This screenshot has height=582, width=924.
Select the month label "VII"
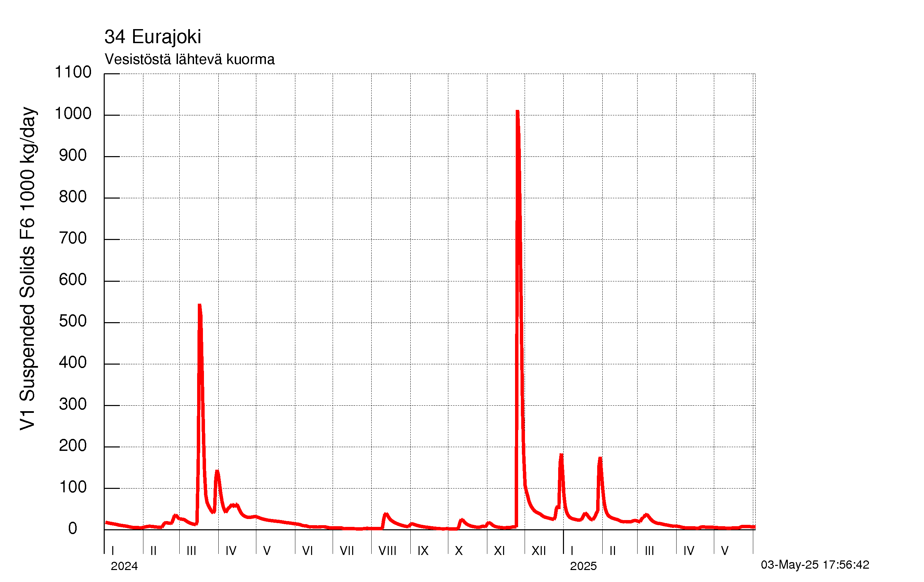347,551
